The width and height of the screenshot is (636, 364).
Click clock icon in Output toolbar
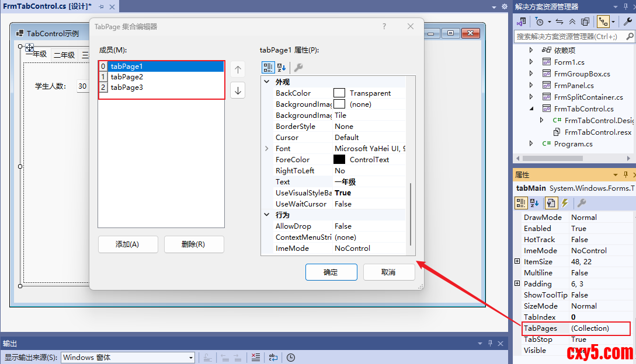click(x=291, y=358)
